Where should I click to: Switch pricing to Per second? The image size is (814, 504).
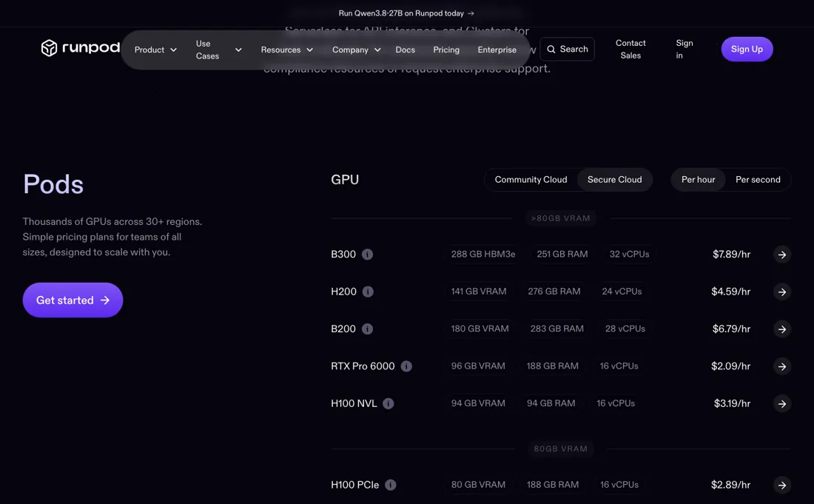tap(758, 180)
